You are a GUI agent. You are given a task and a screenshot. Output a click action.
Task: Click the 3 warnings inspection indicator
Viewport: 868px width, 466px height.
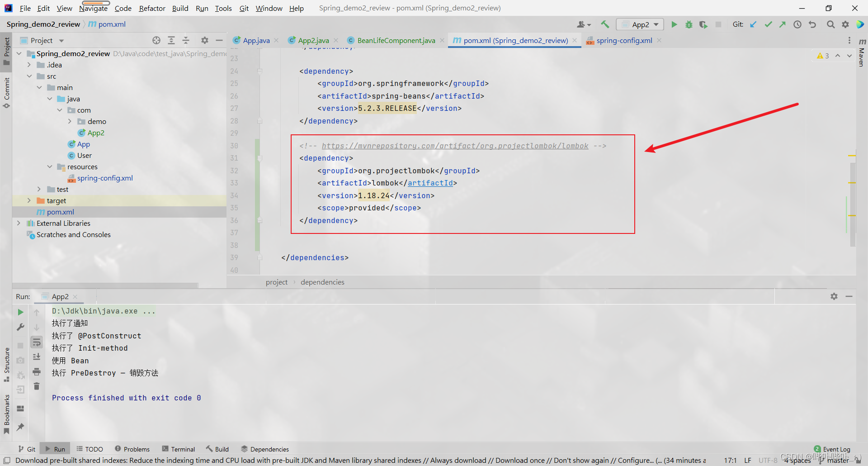[823, 56]
